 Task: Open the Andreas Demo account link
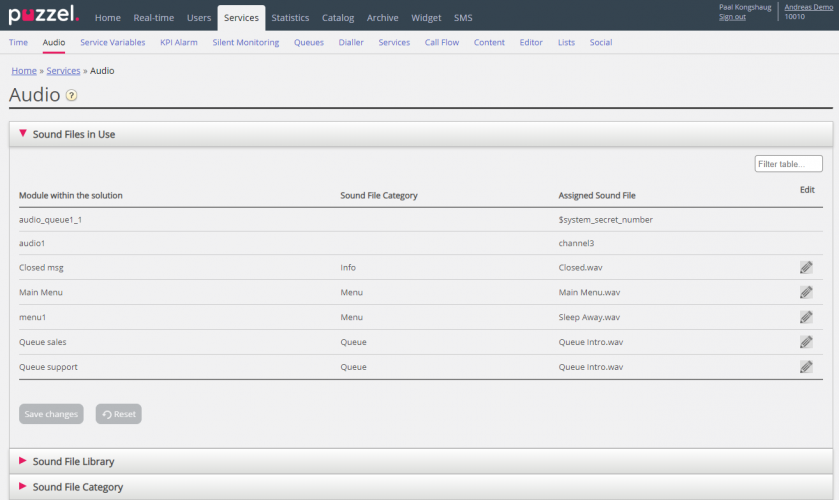point(808,7)
